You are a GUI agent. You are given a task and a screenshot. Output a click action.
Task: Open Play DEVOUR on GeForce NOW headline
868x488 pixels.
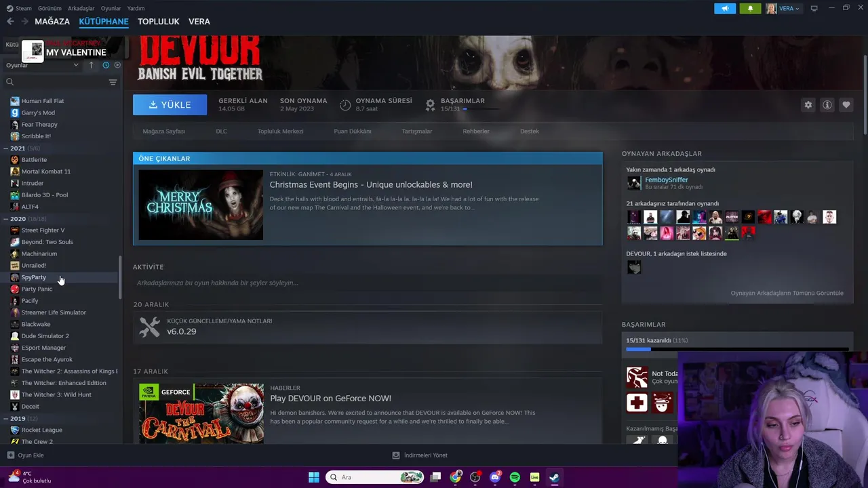pyautogui.click(x=330, y=399)
